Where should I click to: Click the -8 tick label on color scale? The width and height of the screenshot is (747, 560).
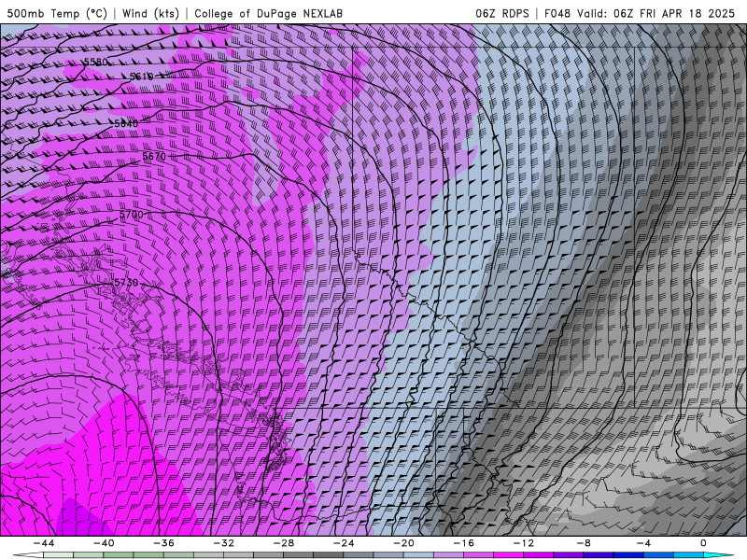tap(584, 543)
